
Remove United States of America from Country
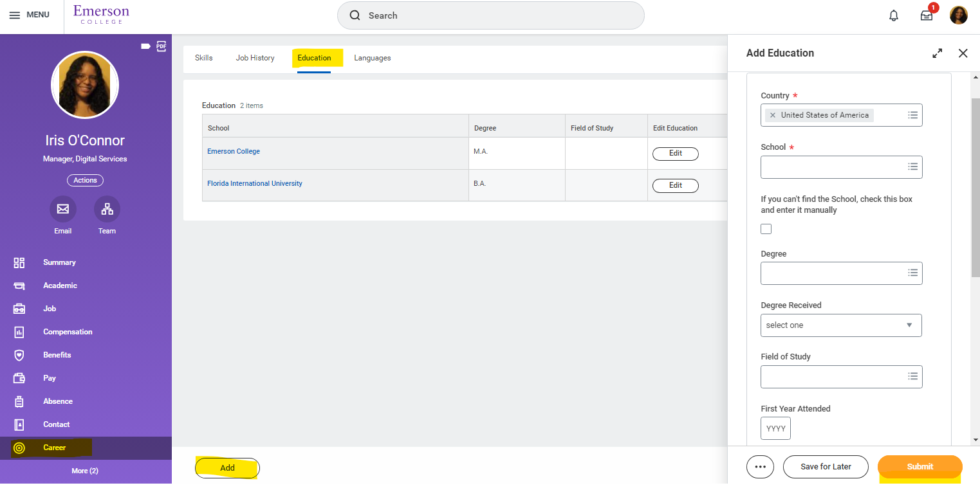coord(773,115)
